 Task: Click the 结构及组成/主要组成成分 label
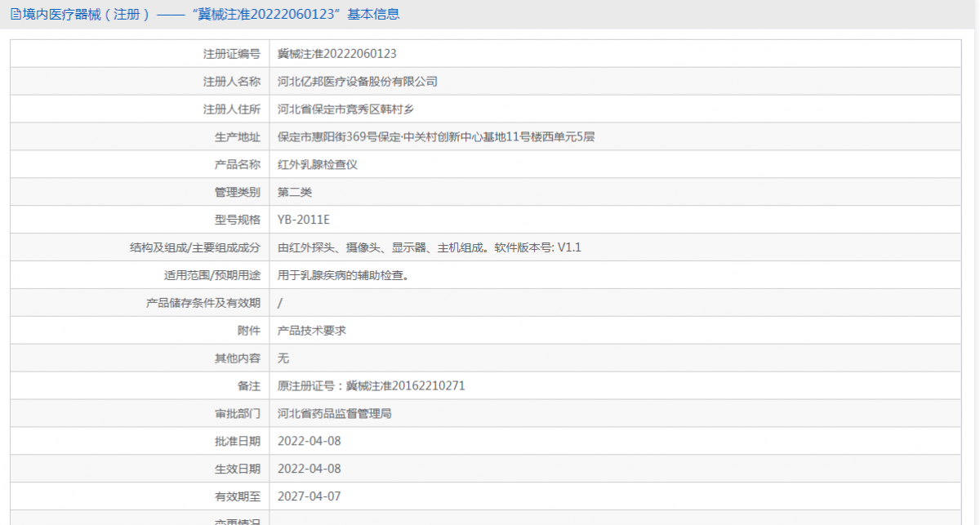click(195, 247)
